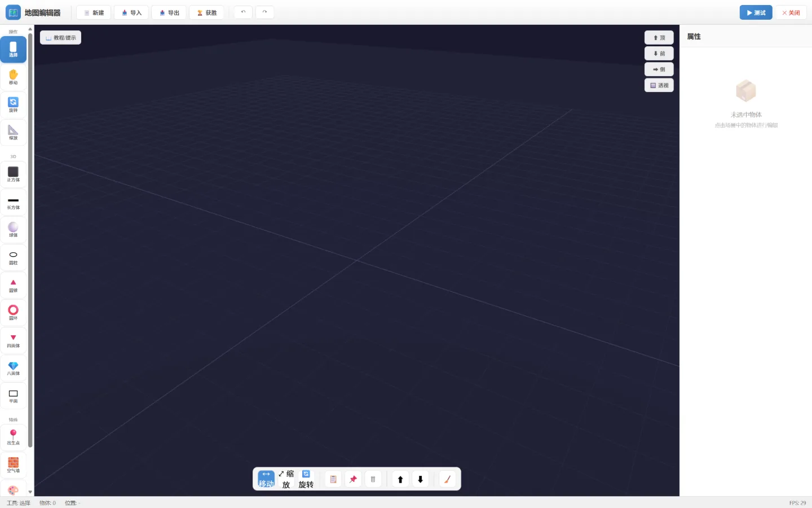The image size is (812, 508).
Task: Add a 八面体 diamond shape
Action: 13,368
